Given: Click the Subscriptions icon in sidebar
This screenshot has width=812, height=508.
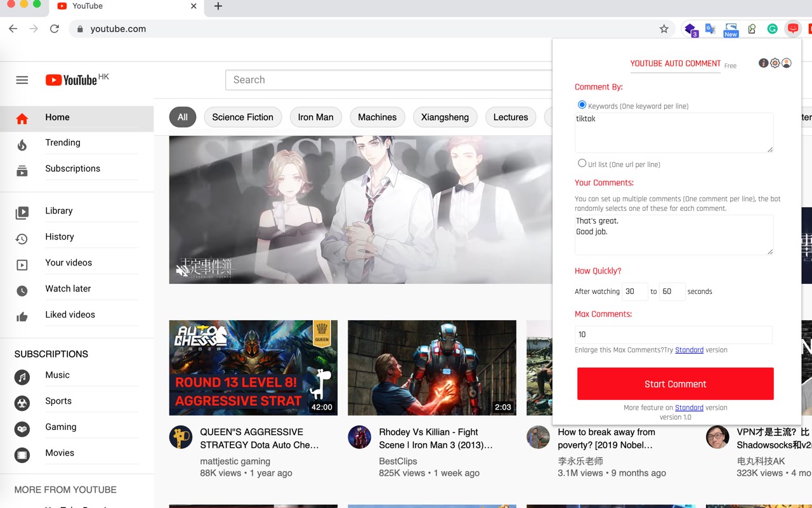Looking at the screenshot, I should coord(22,171).
